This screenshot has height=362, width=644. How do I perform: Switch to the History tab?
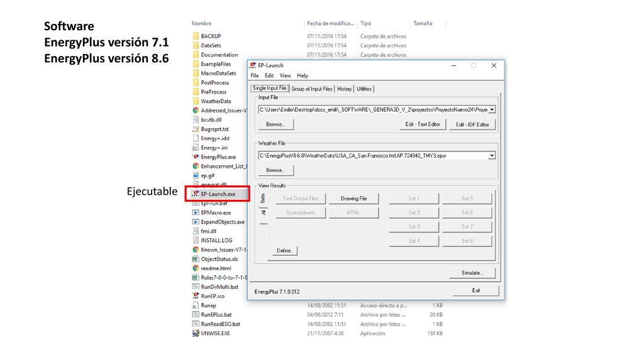344,89
